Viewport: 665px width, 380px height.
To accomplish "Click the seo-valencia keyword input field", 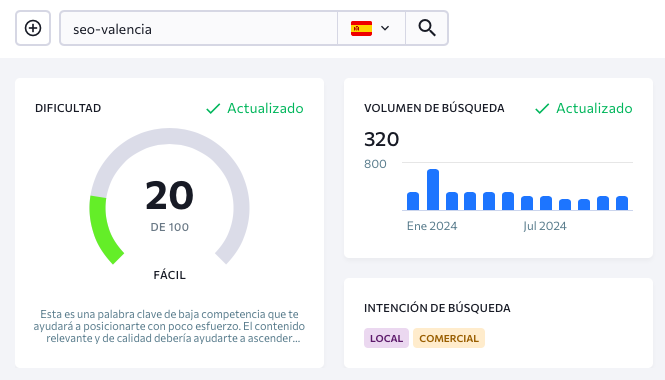I will pos(198,28).
